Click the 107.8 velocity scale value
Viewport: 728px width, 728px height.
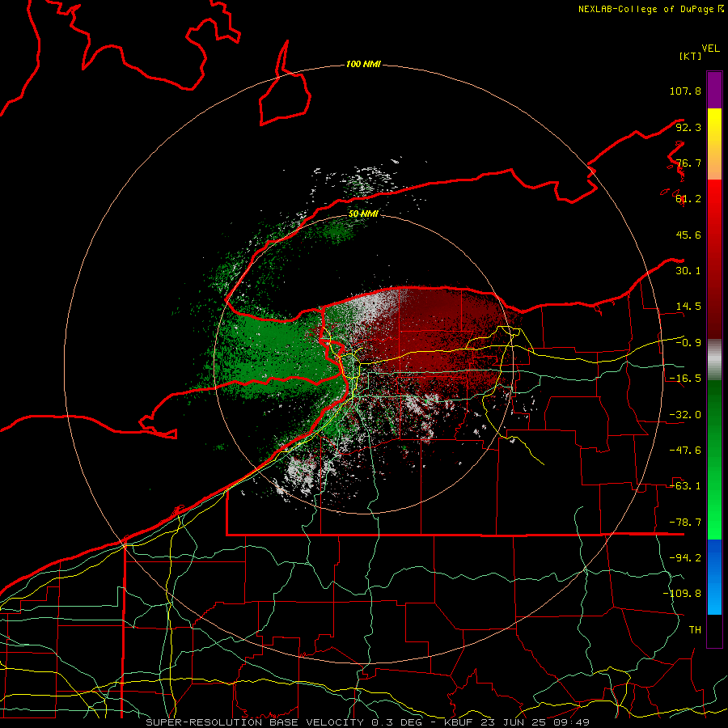click(685, 91)
